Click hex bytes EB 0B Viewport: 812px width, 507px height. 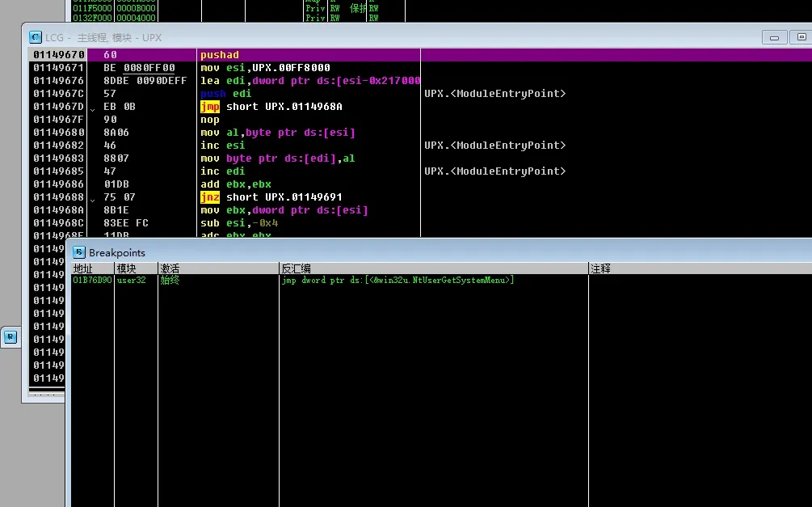pyautogui.click(x=119, y=106)
